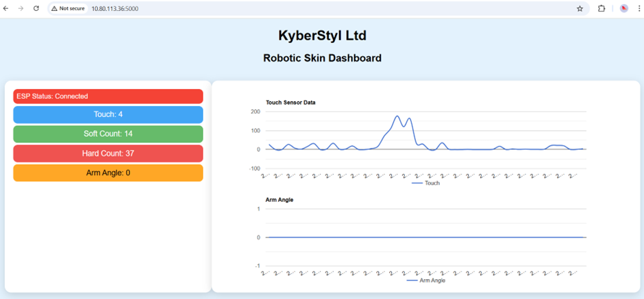Viewport: 644px width, 299px height.
Task: Click the KyberStyl Ltd heading
Action: pos(322,36)
